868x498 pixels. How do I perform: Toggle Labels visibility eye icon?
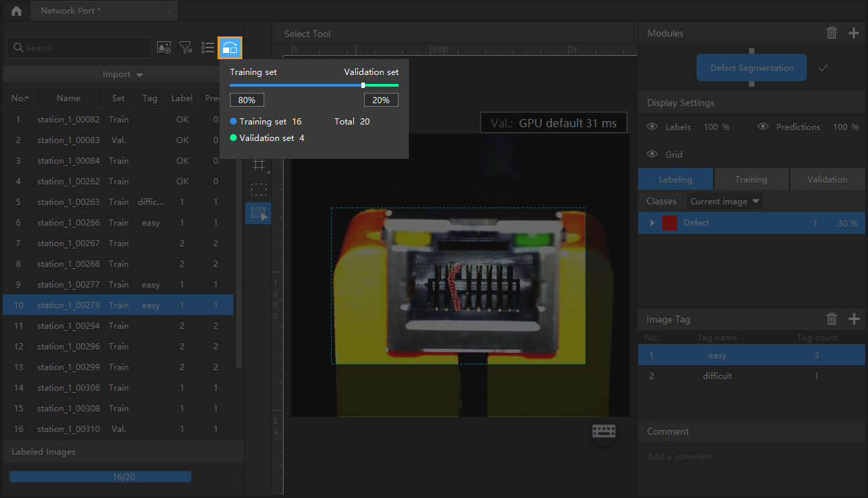point(652,127)
